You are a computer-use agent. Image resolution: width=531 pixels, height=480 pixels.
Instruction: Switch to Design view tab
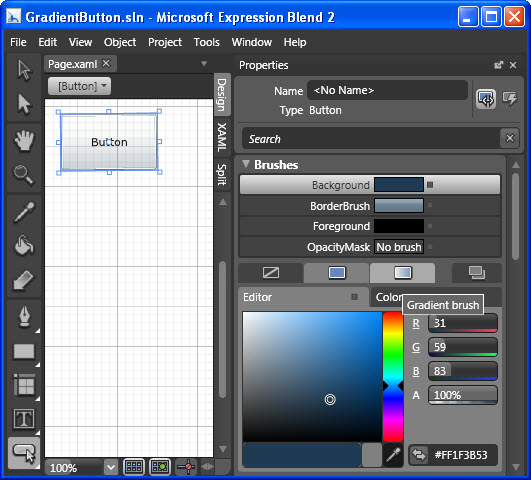coord(222,95)
